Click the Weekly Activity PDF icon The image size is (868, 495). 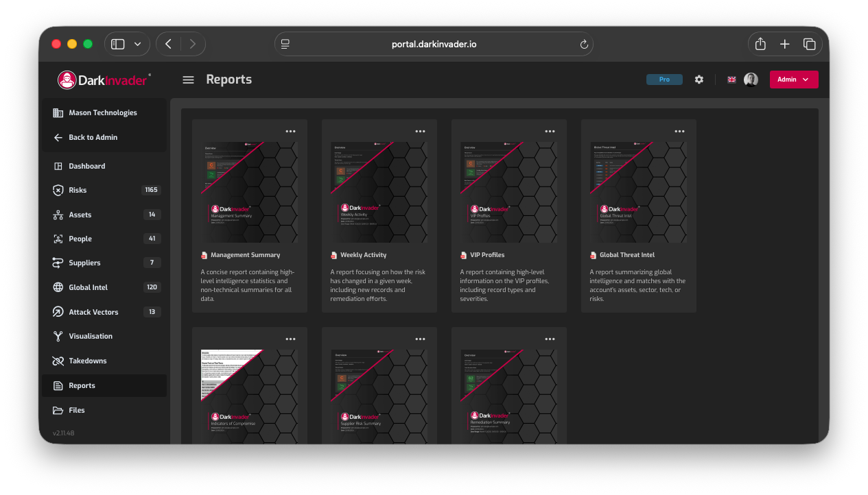pos(333,255)
